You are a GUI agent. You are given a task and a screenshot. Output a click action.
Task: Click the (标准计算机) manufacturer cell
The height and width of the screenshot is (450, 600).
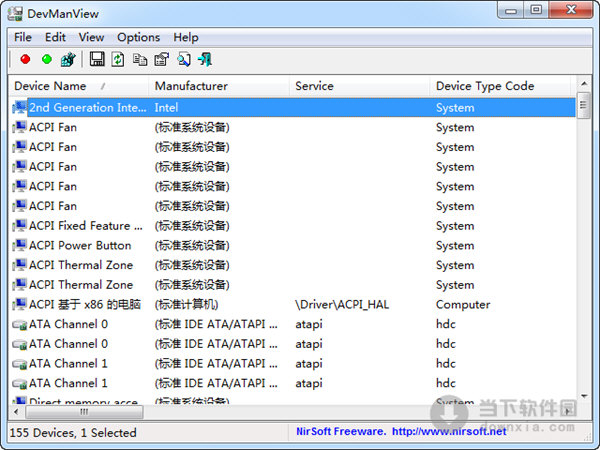186,305
